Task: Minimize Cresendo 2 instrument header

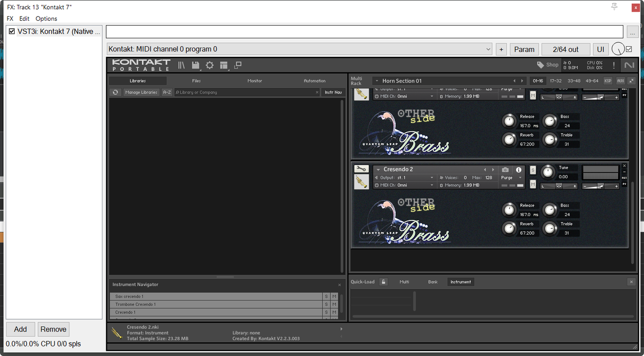Action: coord(624,172)
